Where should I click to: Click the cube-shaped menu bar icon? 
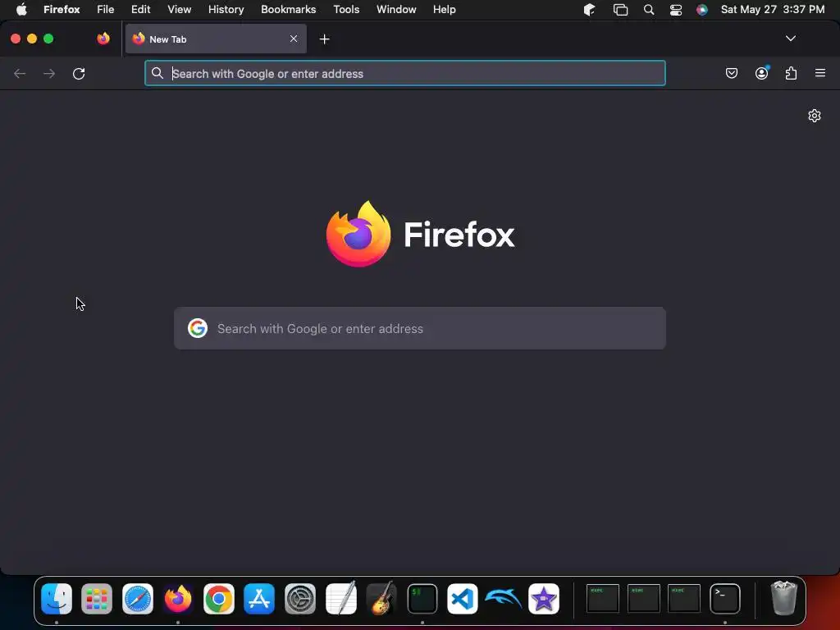tap(589, 10)
